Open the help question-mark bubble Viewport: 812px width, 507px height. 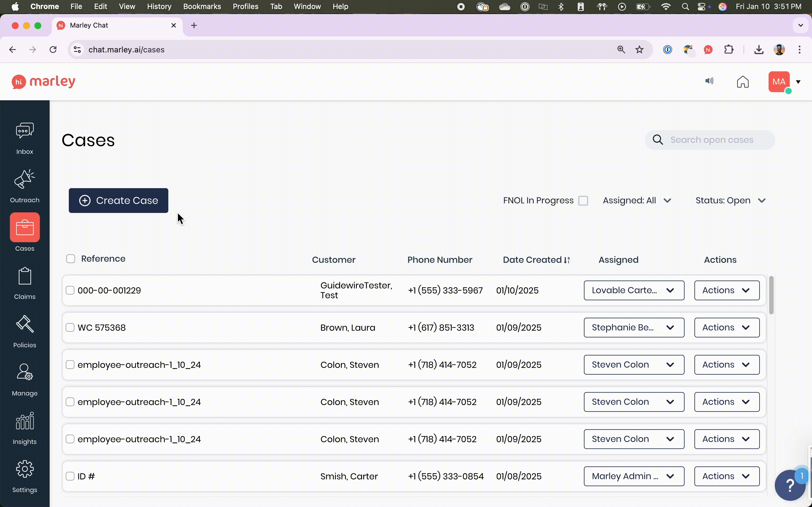point(790,485)
